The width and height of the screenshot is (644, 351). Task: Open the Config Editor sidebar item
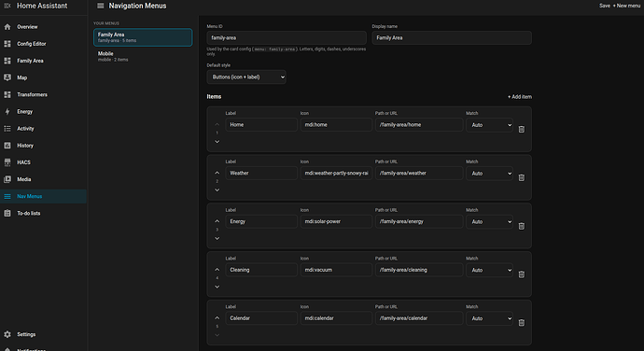(x=44, y=44)
